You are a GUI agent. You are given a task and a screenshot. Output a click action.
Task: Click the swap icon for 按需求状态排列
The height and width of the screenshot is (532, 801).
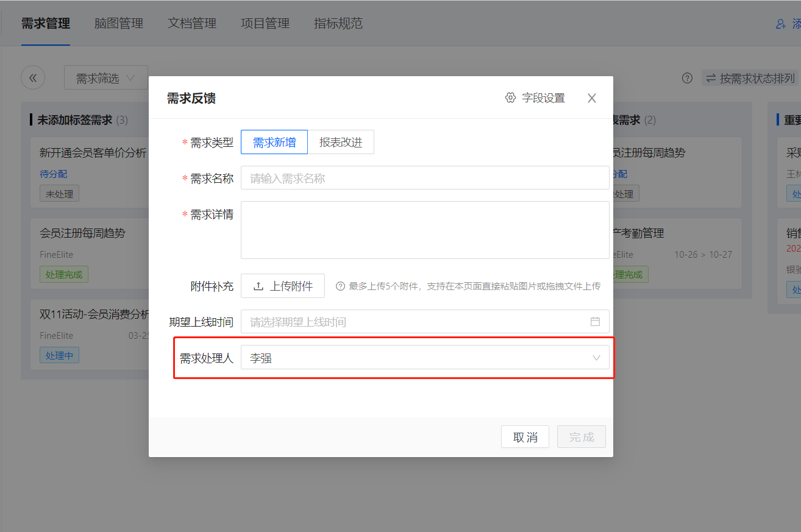(711, 78)
